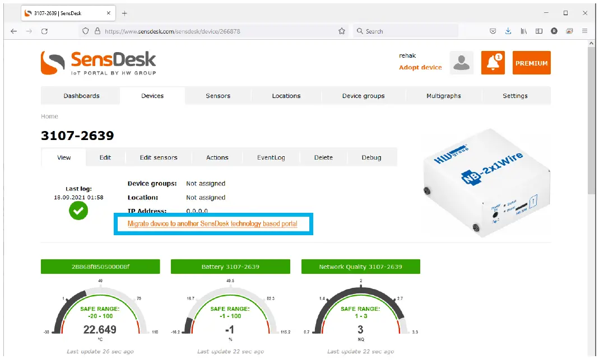
Task: Open the Device groups menu tab
Action: [363, 96]
